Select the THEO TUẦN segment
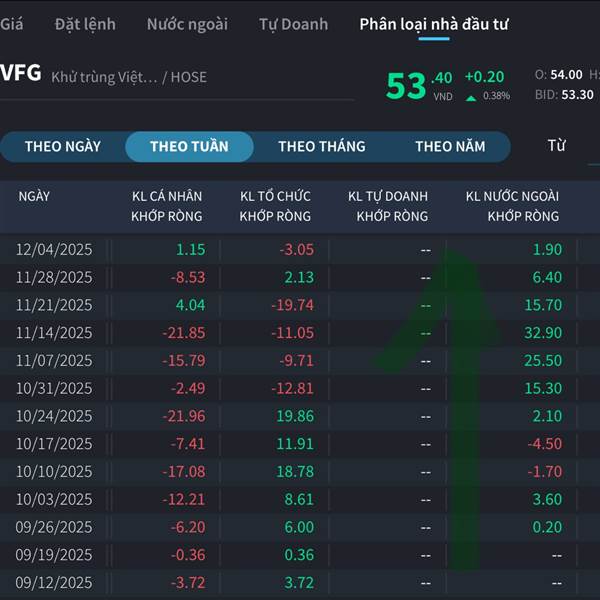Screen dimensions: 600x600 coord(189,146)
